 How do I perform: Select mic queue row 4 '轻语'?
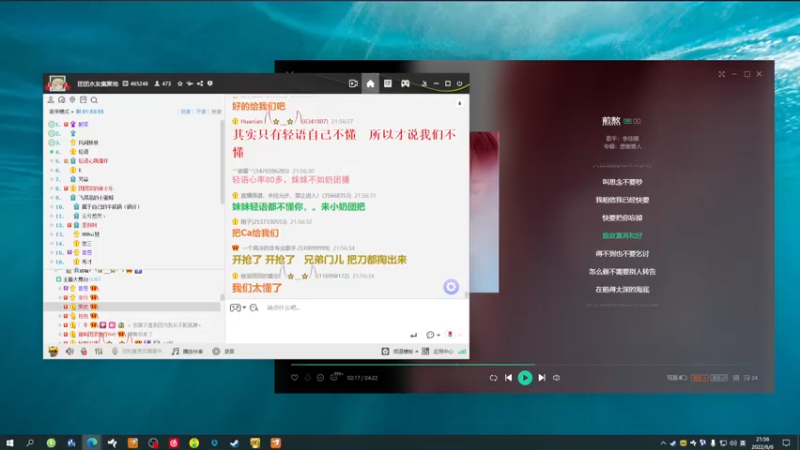(134, 152)
